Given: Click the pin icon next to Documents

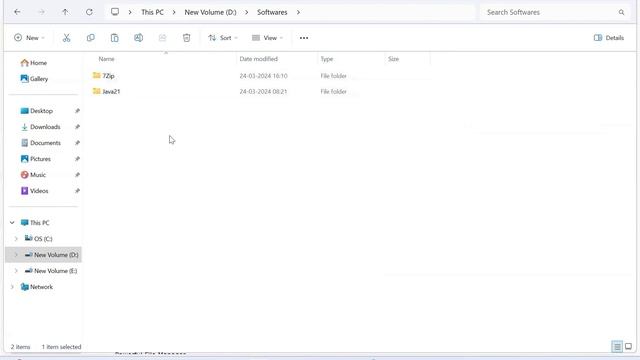Looking at the screenshot, I should click(x=77, y=143).
